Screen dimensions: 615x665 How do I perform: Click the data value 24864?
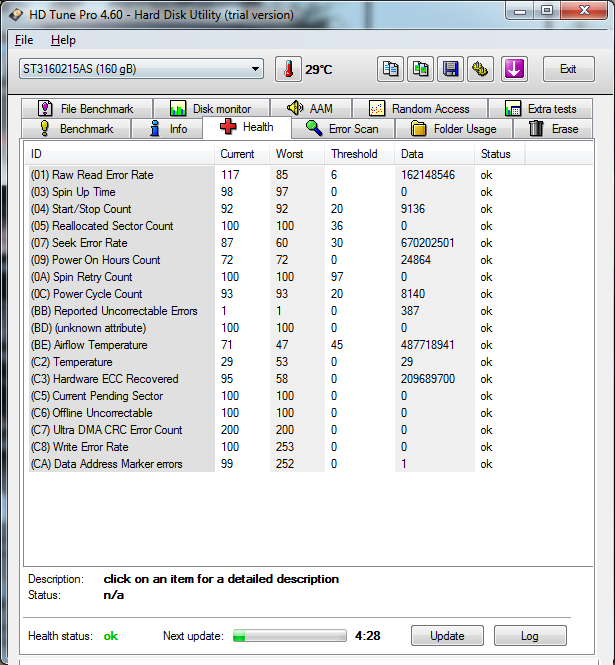[x=416, y=260]
